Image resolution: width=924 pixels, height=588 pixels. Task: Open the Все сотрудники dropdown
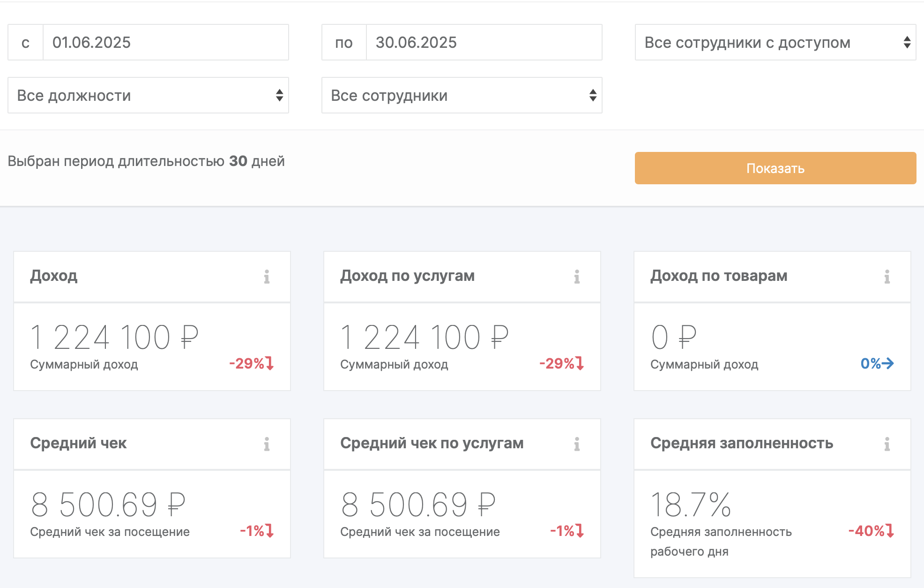coord(462,95)
